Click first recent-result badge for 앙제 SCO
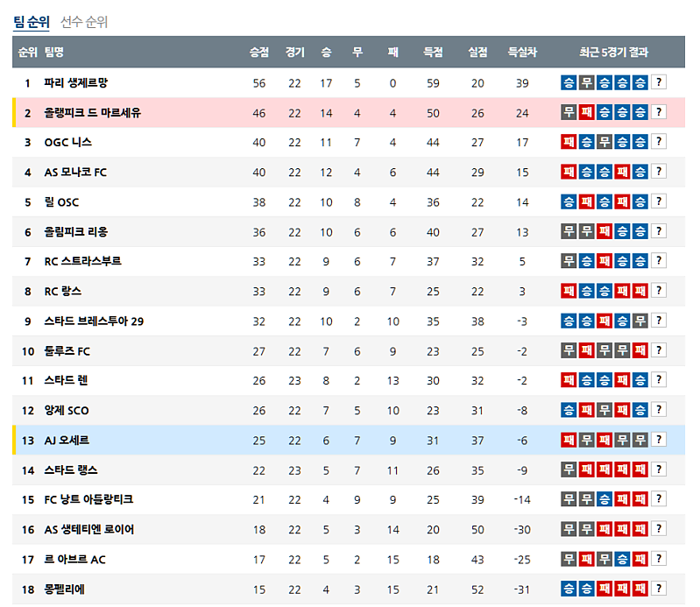 (569, 410)
